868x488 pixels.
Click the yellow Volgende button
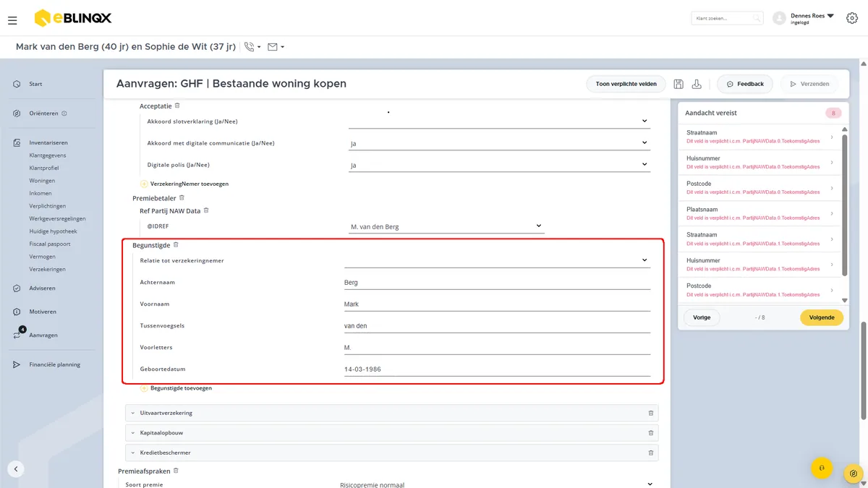tap(822, 317)
